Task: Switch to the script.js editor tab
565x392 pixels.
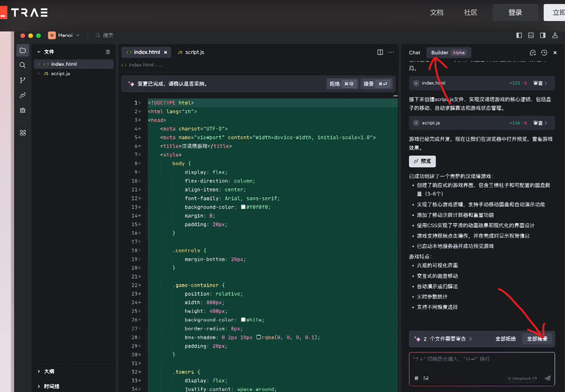Action: [x=194, y=52]
